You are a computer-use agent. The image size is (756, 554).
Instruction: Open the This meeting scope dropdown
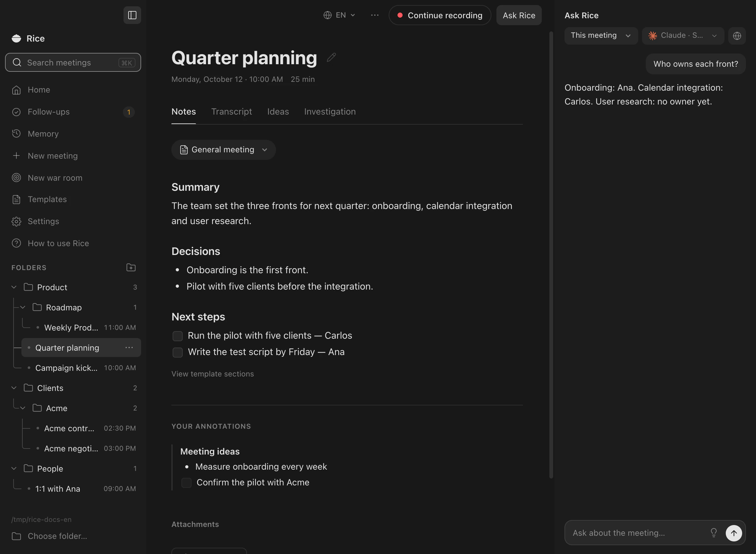click(601, 36)
